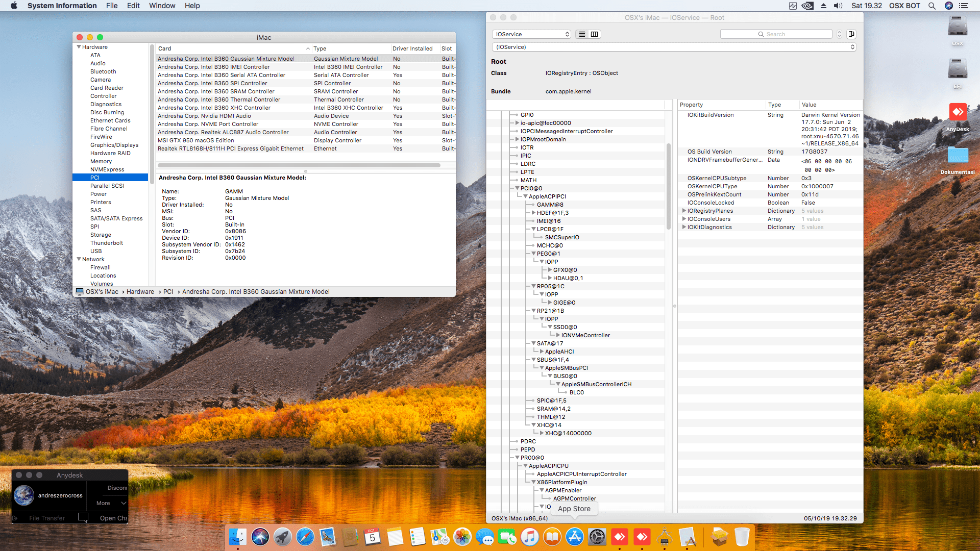Click the IORegistry search field
Viewport: 980px width, 551px height.
[776, 34]
